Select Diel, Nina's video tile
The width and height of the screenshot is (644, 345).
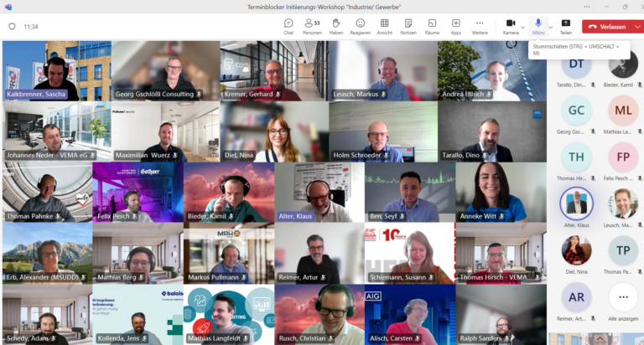pyautogui.click(x=274, y=131)
